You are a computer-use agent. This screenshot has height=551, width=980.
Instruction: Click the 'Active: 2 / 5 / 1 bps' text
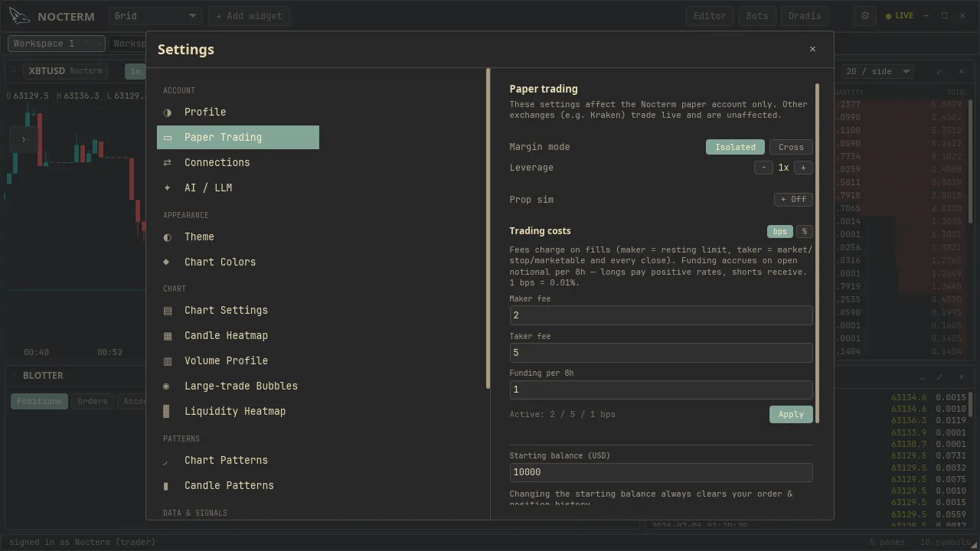click(x=562, y=414)
